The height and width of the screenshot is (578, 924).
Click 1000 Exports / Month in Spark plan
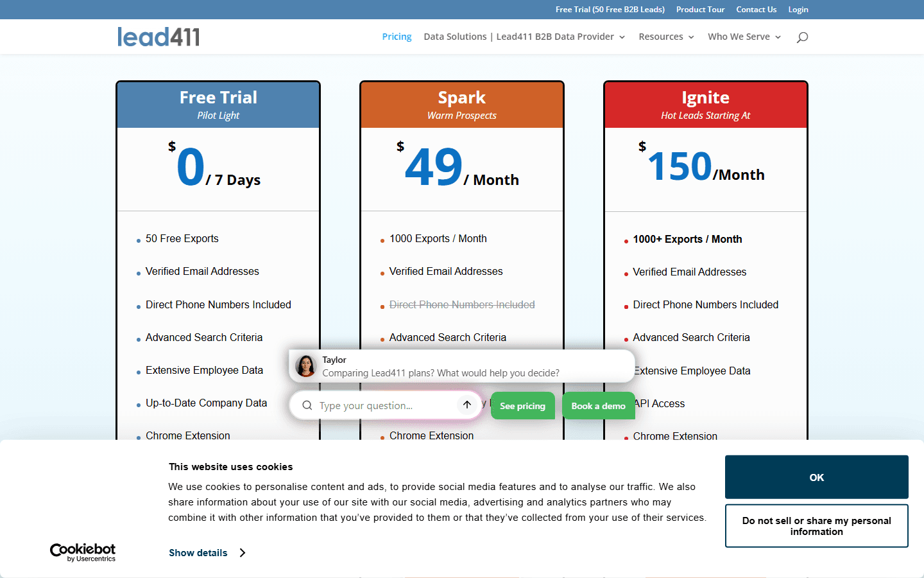coord(438,239)
